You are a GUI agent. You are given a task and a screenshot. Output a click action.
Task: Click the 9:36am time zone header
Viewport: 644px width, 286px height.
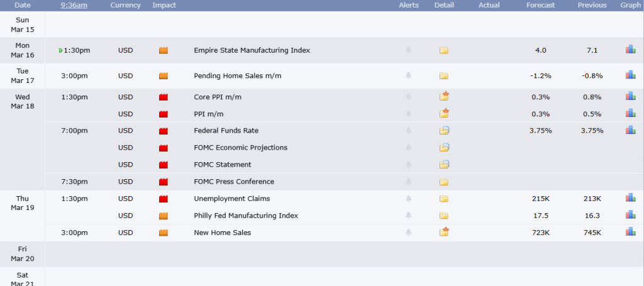[74, 5]
